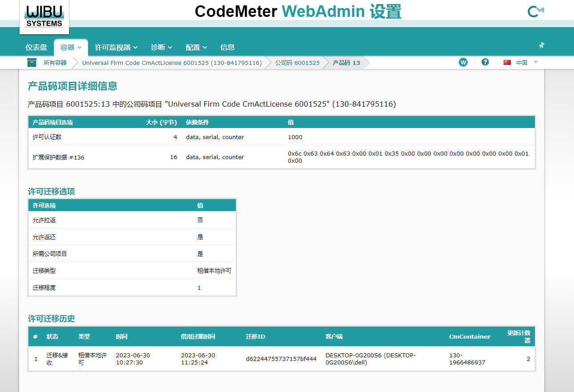Open the 信息 tab
The width and height of the screenshot is (574, 392).
tap(227, 47)
